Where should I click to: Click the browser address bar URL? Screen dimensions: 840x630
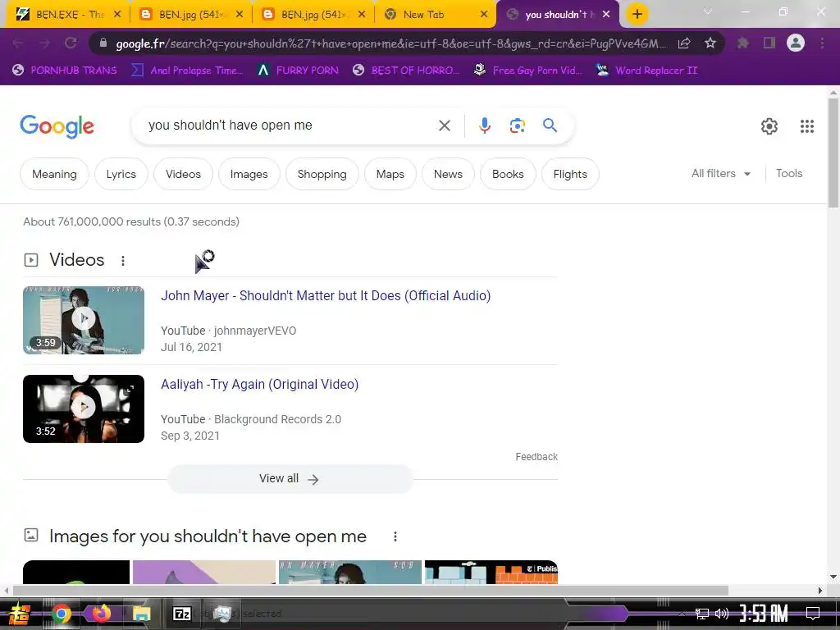(x=391, y=43)
